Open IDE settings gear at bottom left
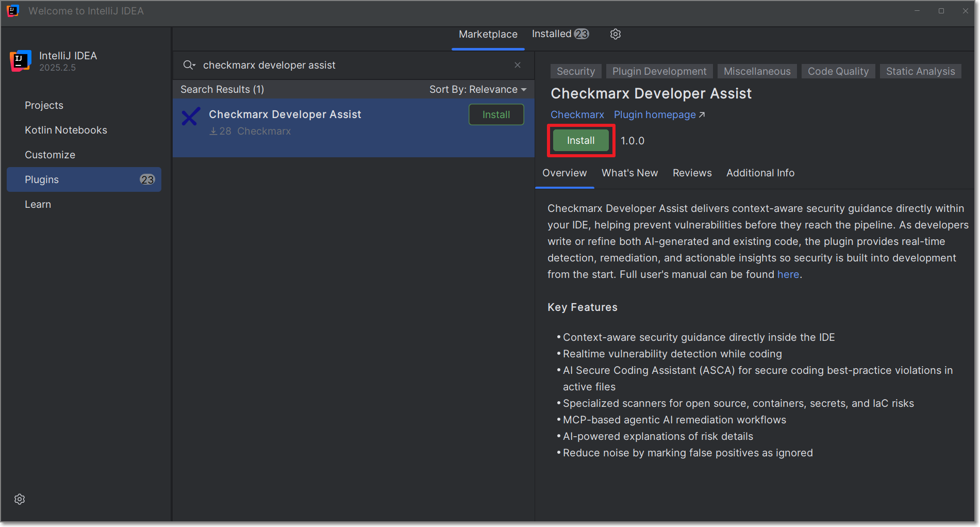980x527 pixels. (20, 499)
